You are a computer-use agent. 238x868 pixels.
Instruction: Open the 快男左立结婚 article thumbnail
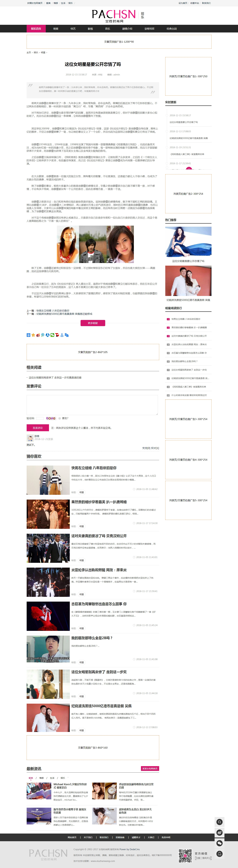point(48,480)
